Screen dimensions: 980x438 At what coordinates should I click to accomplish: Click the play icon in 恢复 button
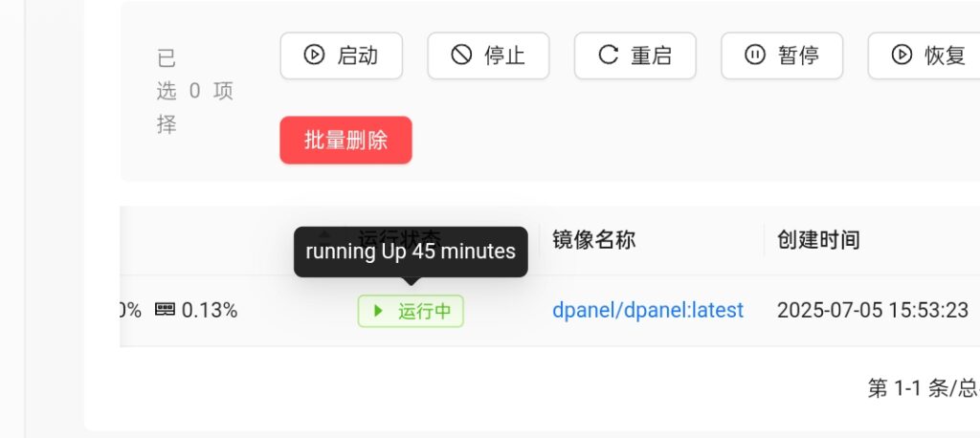tap(902, 55)
